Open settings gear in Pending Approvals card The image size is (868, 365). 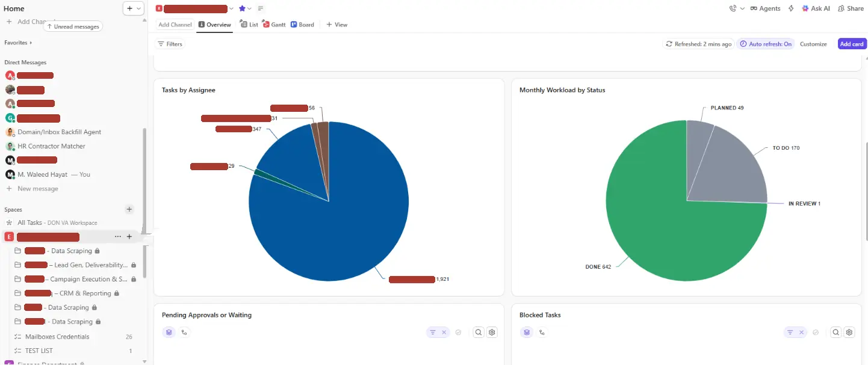point(492,332)
